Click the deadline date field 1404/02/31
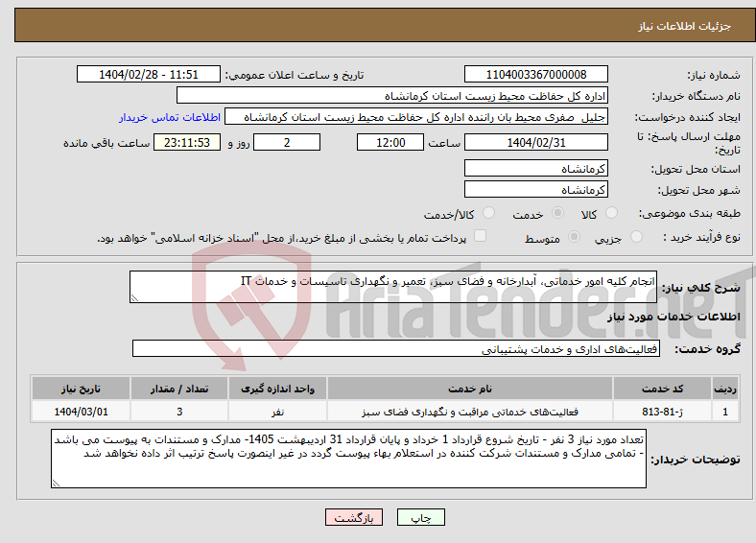756x543 pixels. pos(535,142)
